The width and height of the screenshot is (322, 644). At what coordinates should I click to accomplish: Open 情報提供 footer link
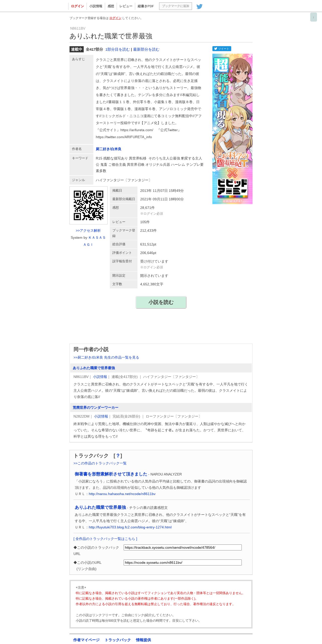click(x=143, y=640)
